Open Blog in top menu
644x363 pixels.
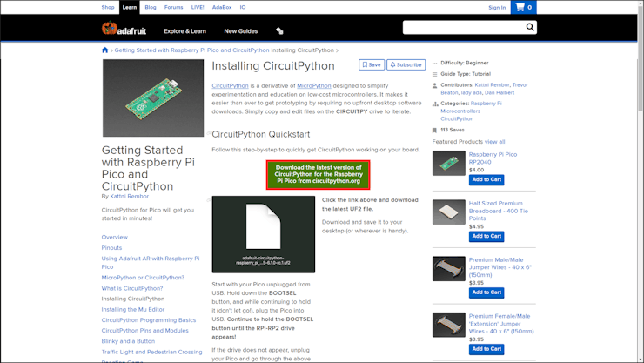point(151,7)
